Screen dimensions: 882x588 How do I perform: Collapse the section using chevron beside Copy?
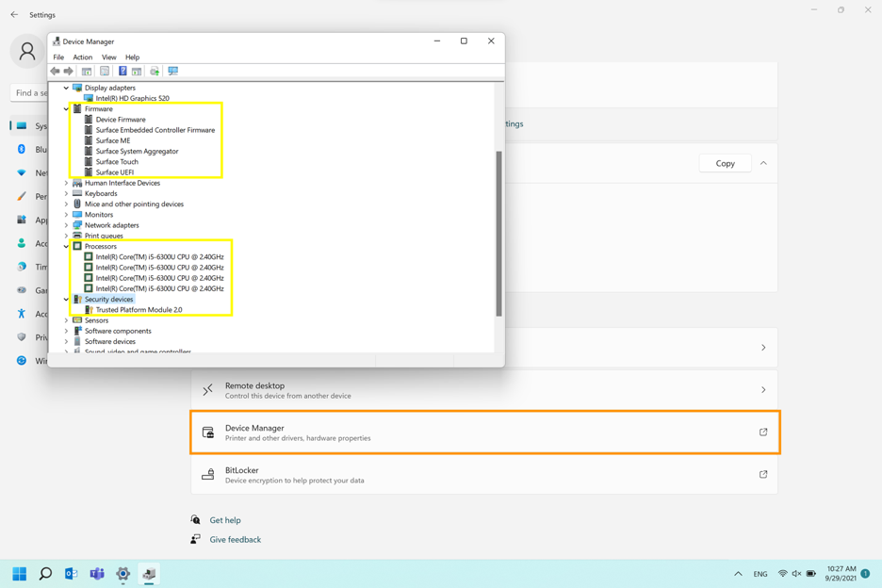click(763, 163)
